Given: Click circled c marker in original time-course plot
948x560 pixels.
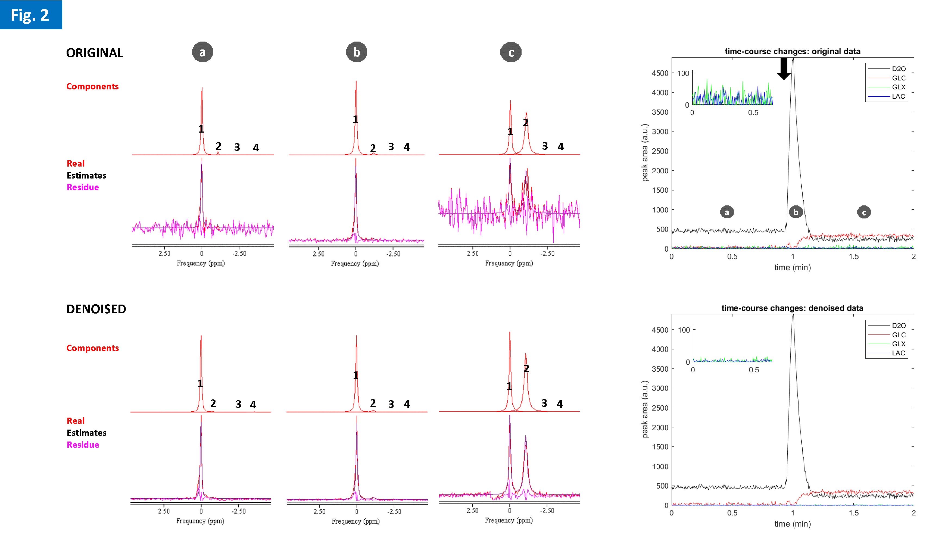Looking at the screenshot, I should (864, 212).
